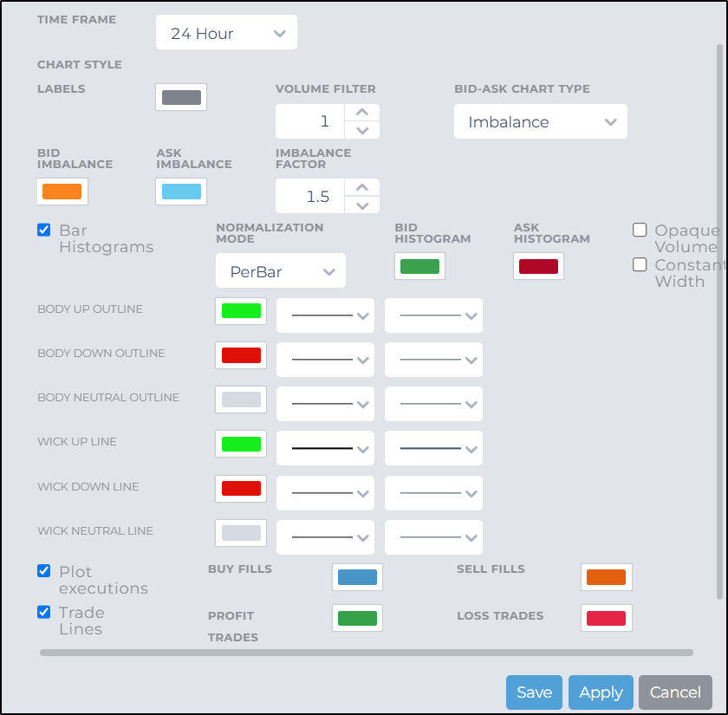Click the Imbalance Factor number field

click(310, 196)
